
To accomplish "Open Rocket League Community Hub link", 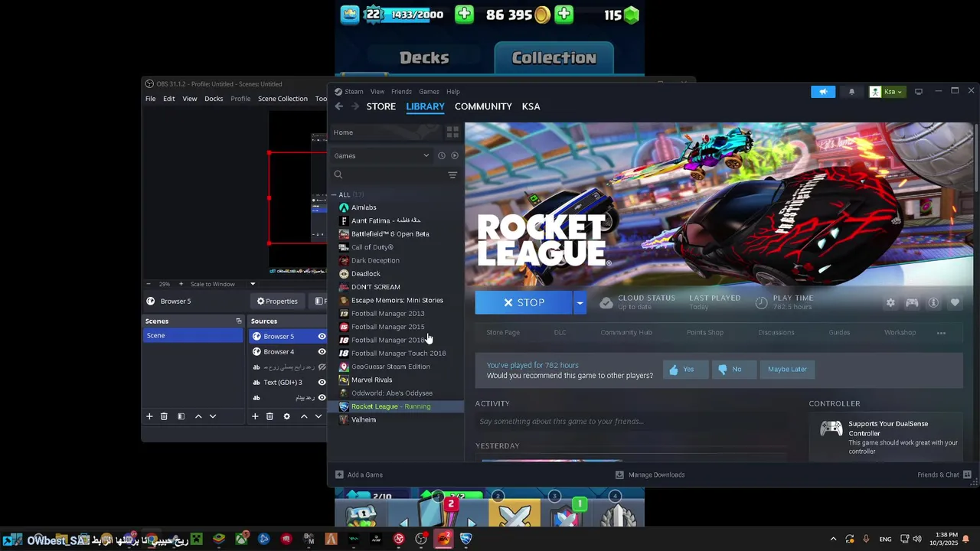I will click(626, 333).
